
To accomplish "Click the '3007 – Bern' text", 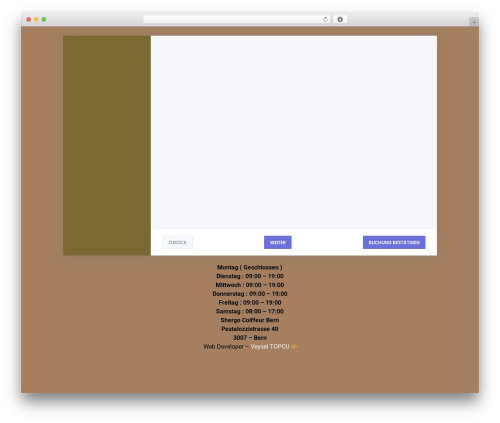I will pyautogui.click(x=250, y=338).
